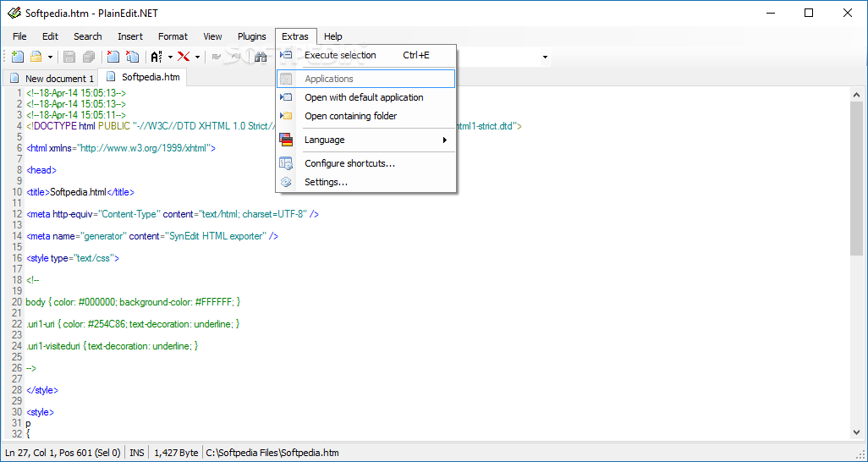Click the vertical scrollbar up arrow
Viewport: 868px width, 462px height.
[x=857, y=95]
